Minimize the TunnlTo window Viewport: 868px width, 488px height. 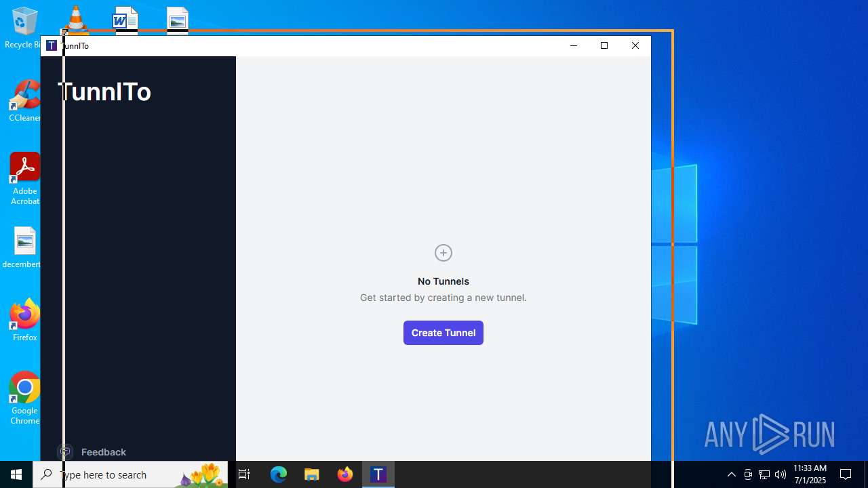574,45
